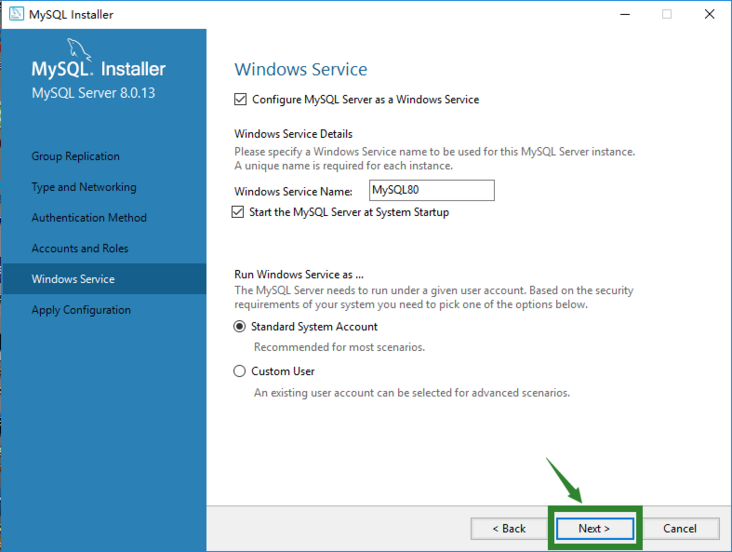Click the Next button
This screenshot has height=552, width=732.
pos(594,528)
